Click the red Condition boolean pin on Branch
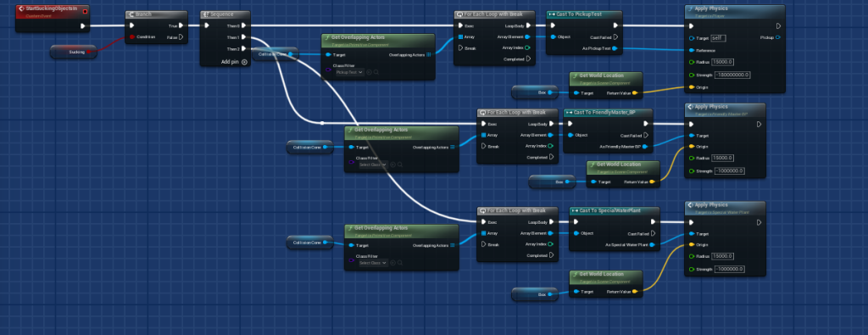The width and height of the screenshot is (868, 335). click(x=132, y=37)
